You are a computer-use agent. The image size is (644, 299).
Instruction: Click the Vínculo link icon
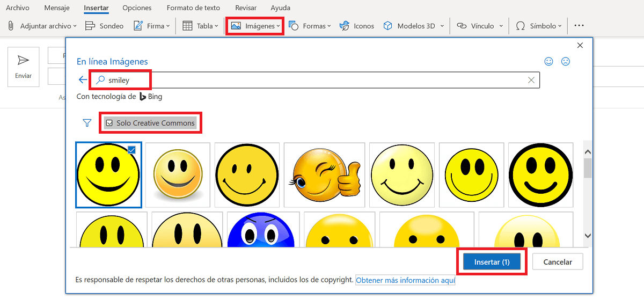(461, 26)
